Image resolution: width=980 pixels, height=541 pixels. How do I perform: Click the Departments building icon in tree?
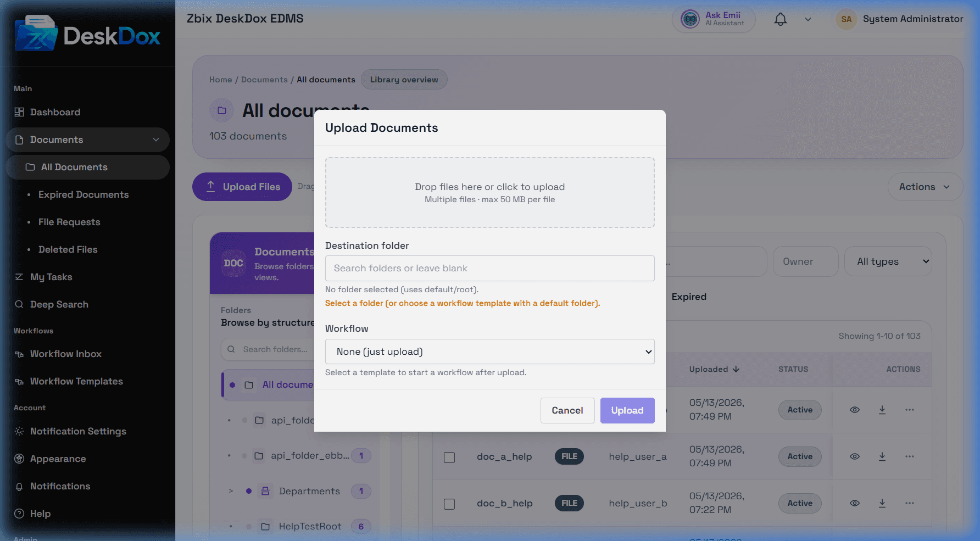pyautogui.click(x=265, y=491)
